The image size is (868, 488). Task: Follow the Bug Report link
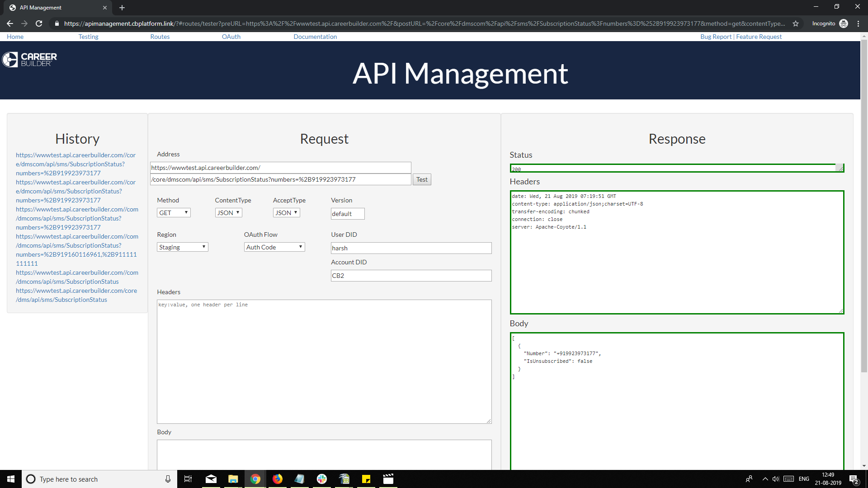point(716,37)
